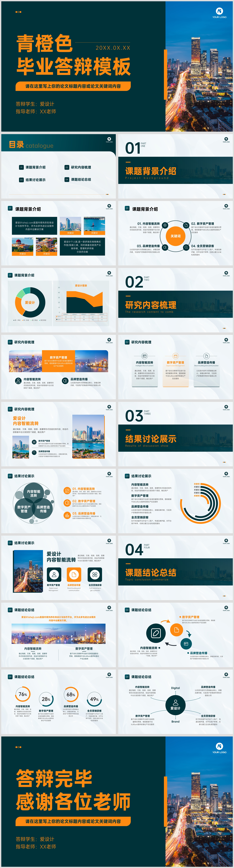The image size is (234, 868).
Task: Click the city highway photo on the cover slide
Action: coord(199,66)
